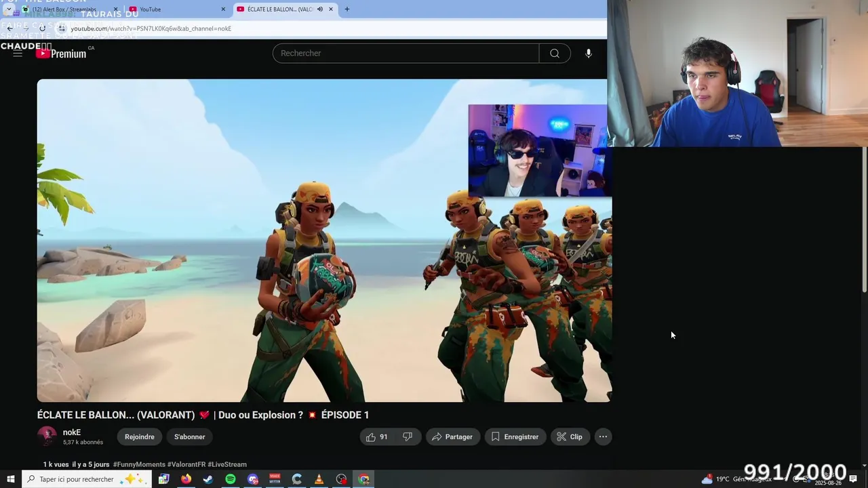
Task: Open Discord from the taskbar
Action: click(x=253, y=479)
